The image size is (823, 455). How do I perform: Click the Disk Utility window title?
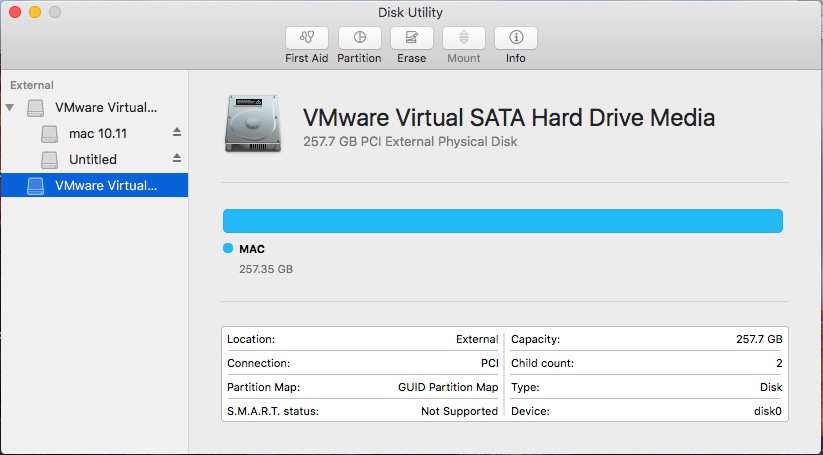[x=410, y=12]
